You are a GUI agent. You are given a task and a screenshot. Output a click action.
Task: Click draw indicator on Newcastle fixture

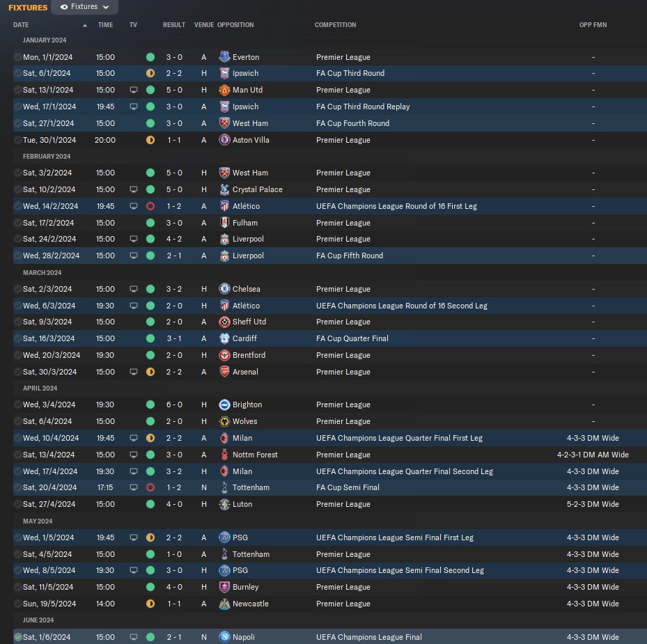click(x=150, y=604)
